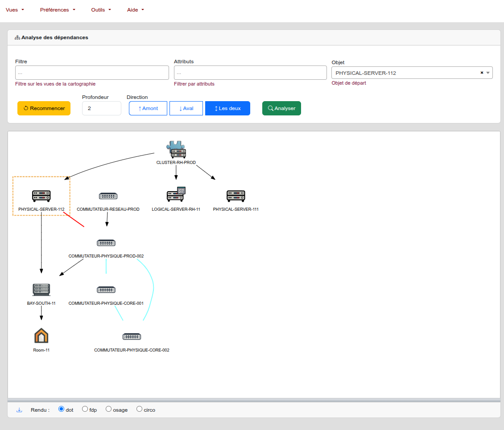
Task: Switch rendering to osage
Action: 108,409
